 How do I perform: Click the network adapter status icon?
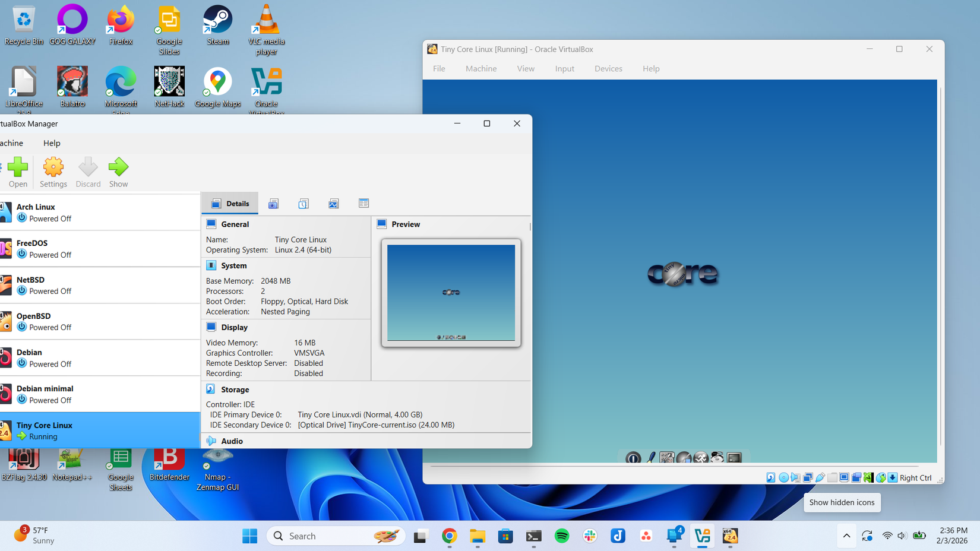point(808,477)
